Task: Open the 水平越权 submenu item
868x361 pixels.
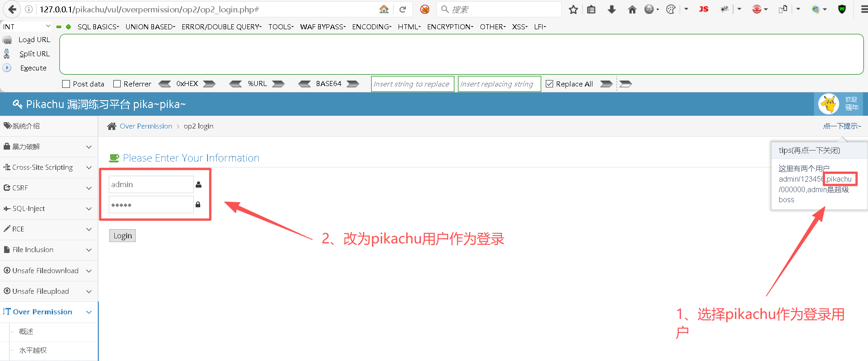Action: 33,350
